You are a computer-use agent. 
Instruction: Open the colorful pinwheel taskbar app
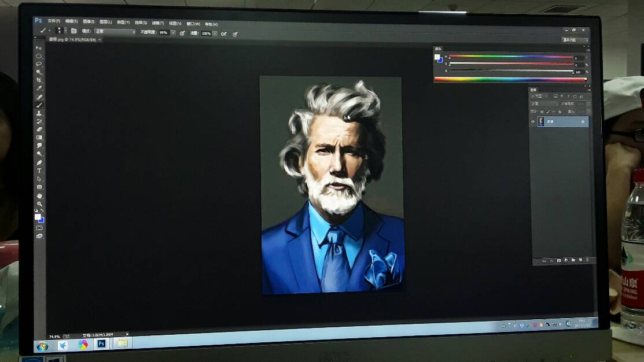(x=83, y=345)
